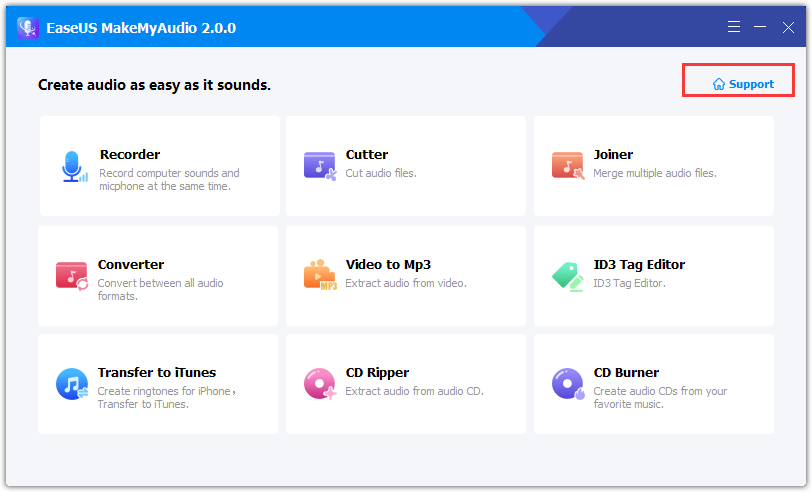Image resolution: width=812 pixels, height=492 pixels.
Task: Click 'Convert between all audio formats.' text
Action: 161,290
